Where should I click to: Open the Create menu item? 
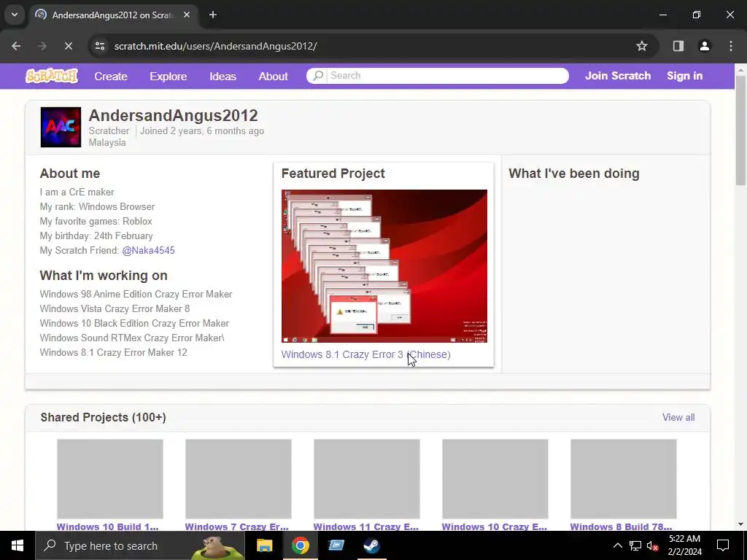coord(111,76)
